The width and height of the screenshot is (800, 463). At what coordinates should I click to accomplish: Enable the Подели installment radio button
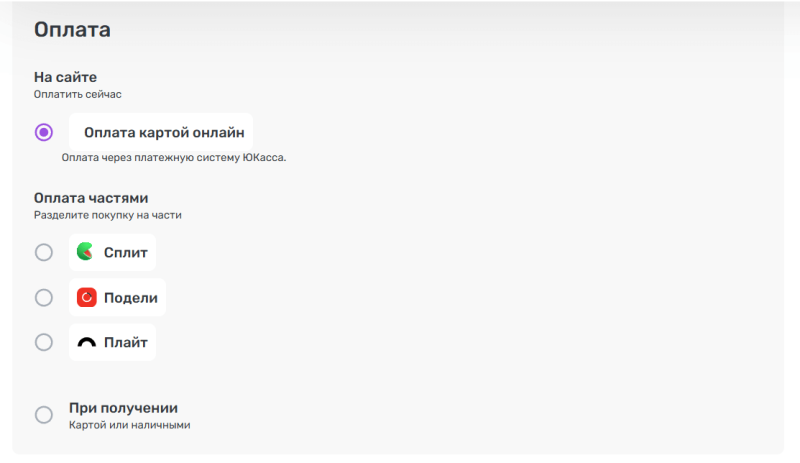click(x=44, y=297)
